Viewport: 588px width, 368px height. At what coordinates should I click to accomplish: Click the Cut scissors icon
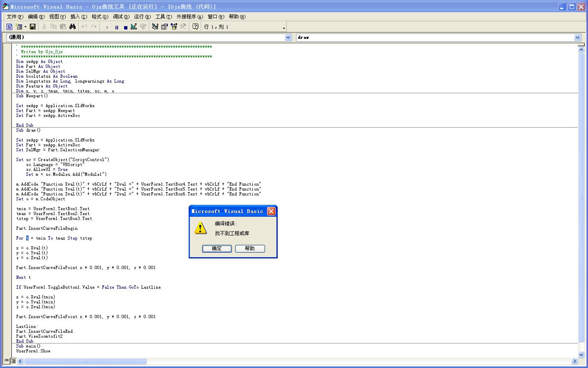(x=44, y=27)
